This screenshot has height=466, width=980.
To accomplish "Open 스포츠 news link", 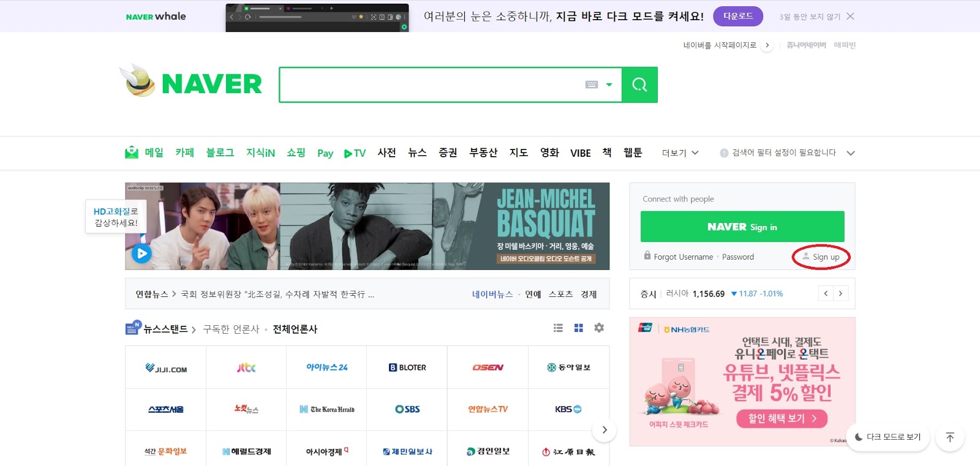I will click(561, 295).
